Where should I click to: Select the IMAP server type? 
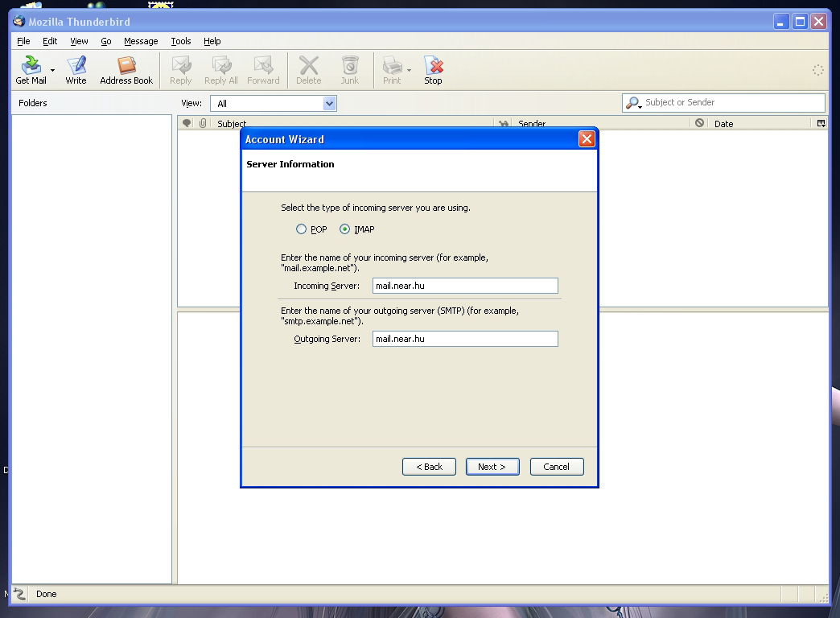click(345, 229)
